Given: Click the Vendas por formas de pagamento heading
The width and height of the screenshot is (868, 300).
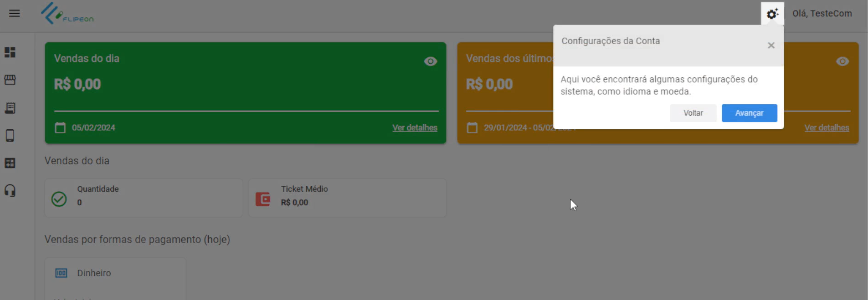Looking at the screenshot, I should point(137,239).
